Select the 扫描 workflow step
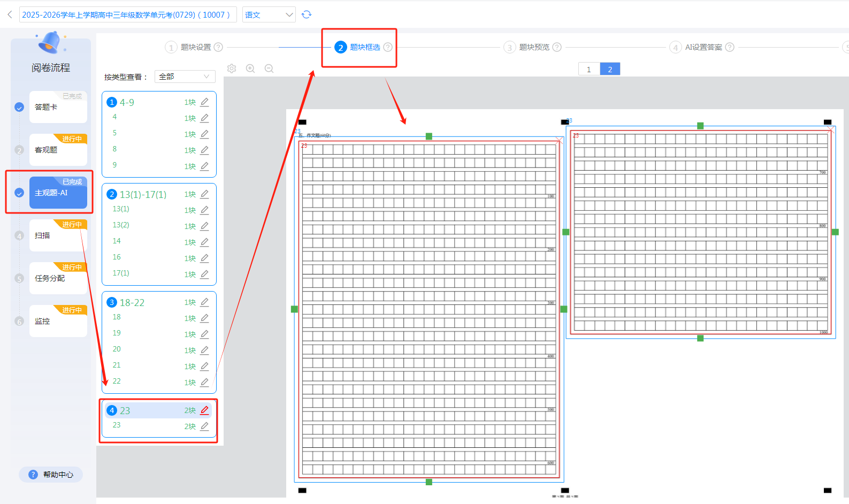The height and width of the screenshot is (504, 849). pos(58,236)
